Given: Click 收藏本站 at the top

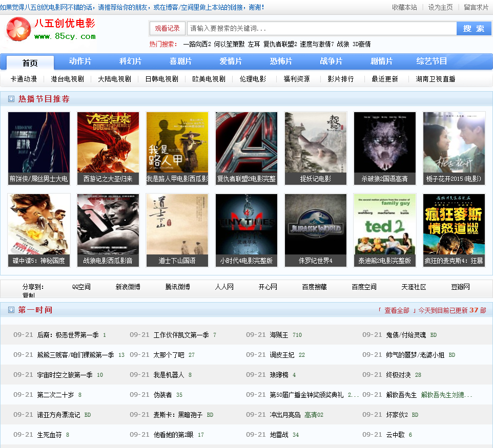Looking at the screenshot, I should pyautogui.click(x=404, y=7).
